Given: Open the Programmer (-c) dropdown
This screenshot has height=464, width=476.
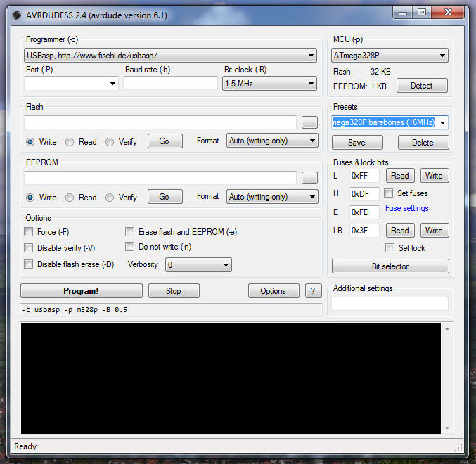Looking at the screenshot, I should tap(170, 56).
